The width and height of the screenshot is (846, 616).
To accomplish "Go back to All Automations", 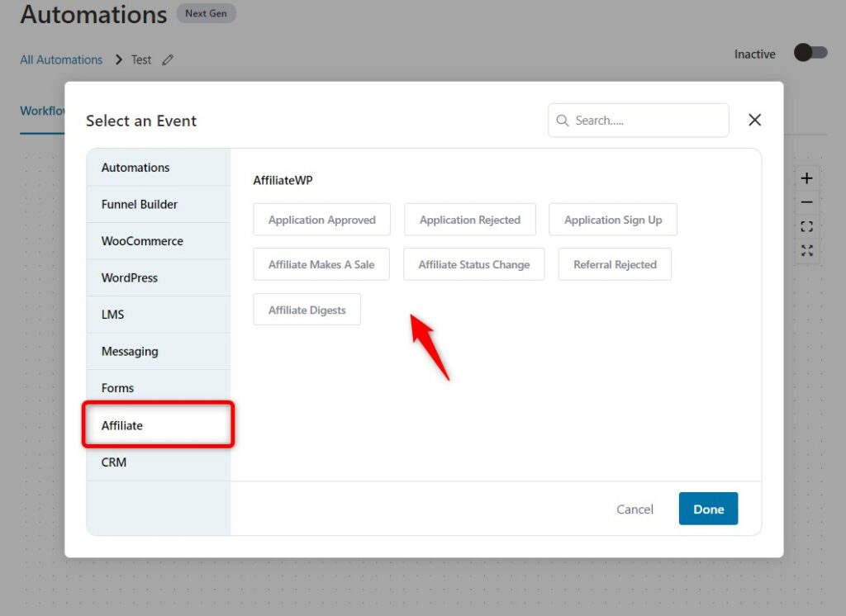I will pyautogui.click(x=61, y=60).
